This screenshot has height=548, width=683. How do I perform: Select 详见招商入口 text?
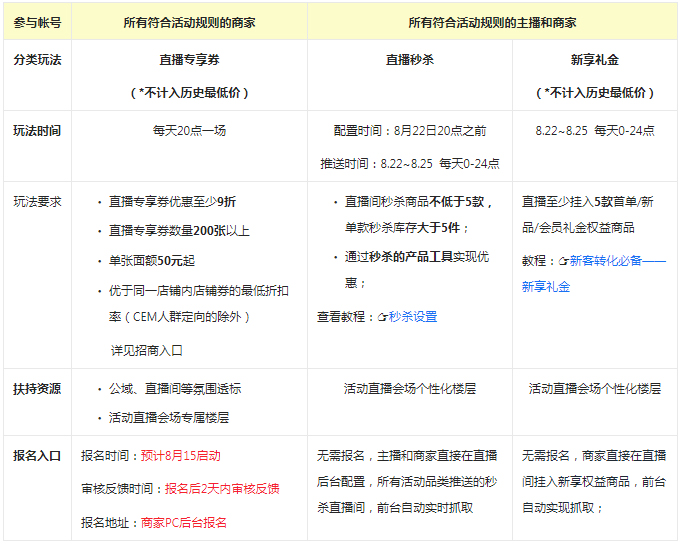tap(146, 350)
